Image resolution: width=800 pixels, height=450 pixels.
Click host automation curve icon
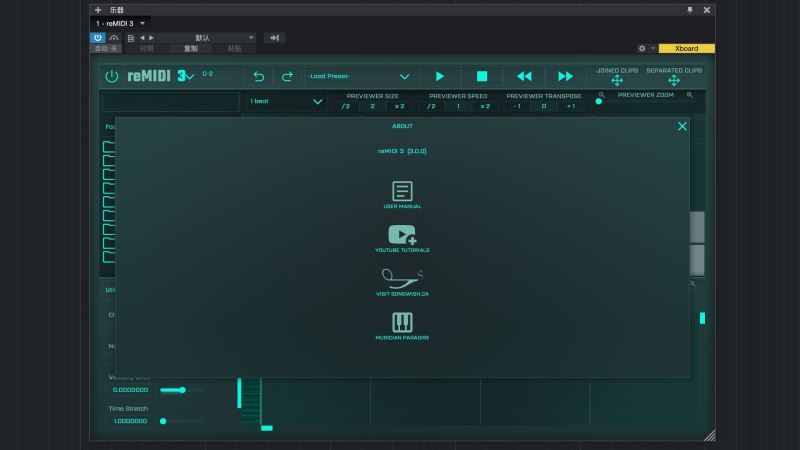[114, 38]
